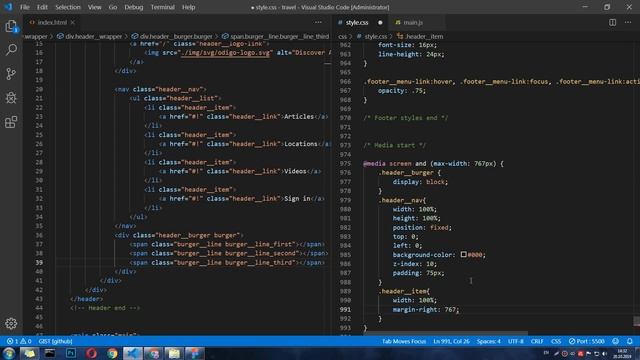The width and height of the screenshot is (640, 360).
Task: Open the feedback smiley in status bar
Action: tap(616, 341)
